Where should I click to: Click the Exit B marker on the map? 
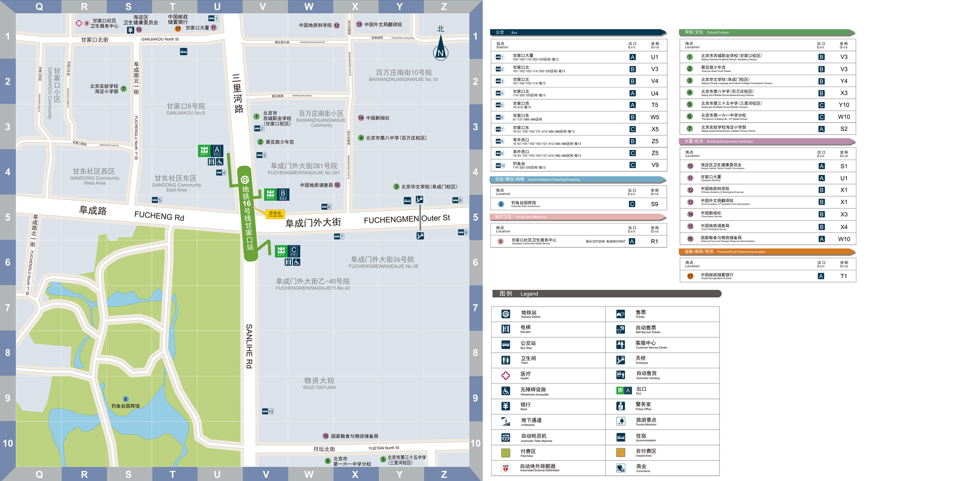277,194
